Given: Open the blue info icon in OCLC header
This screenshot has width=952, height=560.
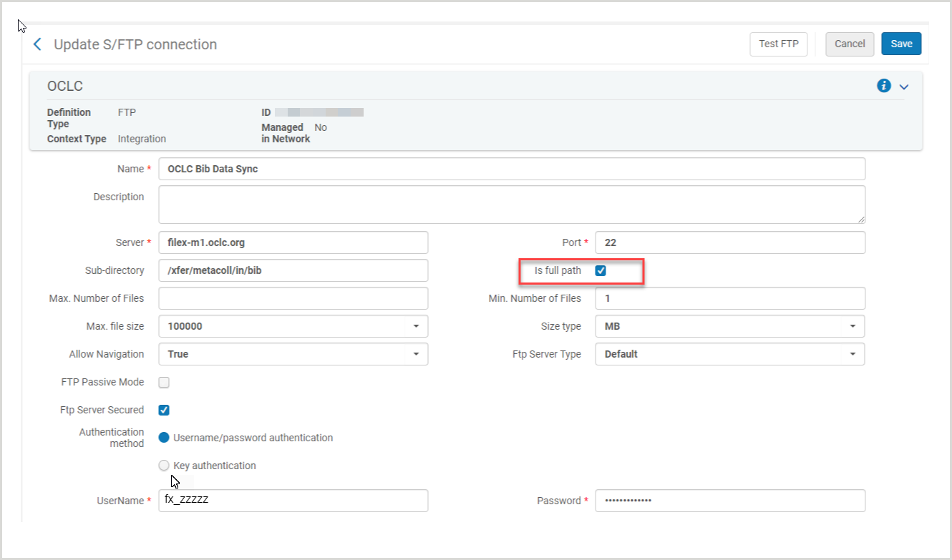Looking at the screenshot, I should click(884, 86).
